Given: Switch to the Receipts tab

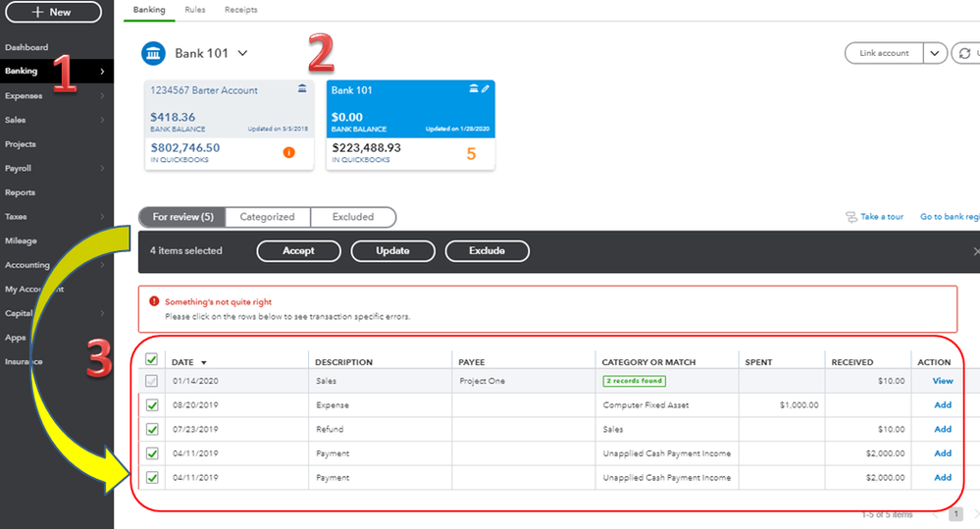Looking at the screenshot, I should (241, 10).
